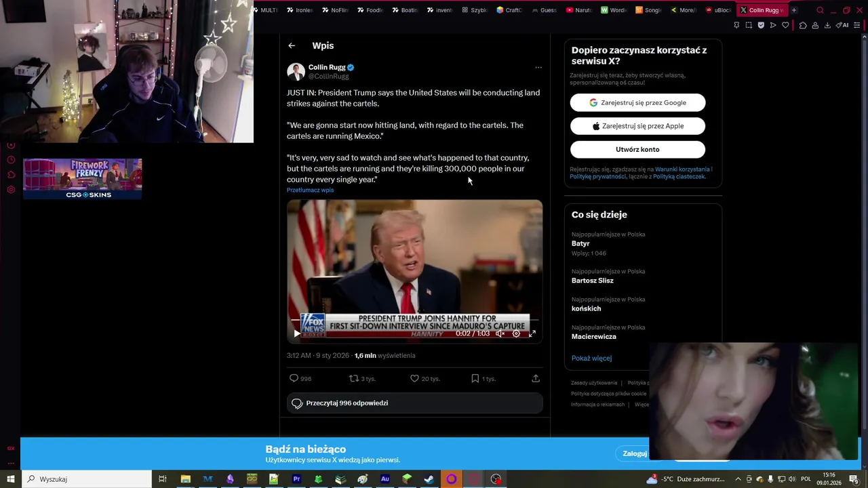Image resolution: width=868 pixels, height=488 pixels.
Task: Open the Collin Rugg display name link
Action: point(327,67)
